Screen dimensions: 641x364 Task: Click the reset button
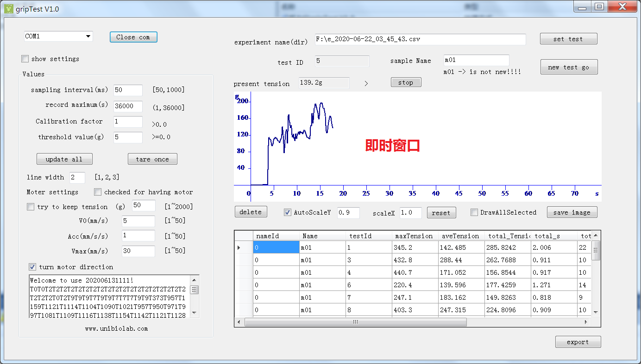pyautogui.click(x=441, y=213)
